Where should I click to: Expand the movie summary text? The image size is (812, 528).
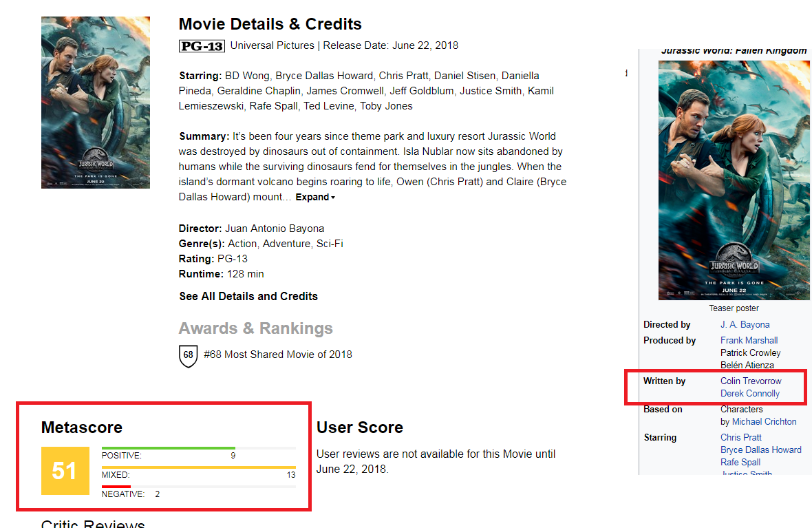tap(315, 198)
